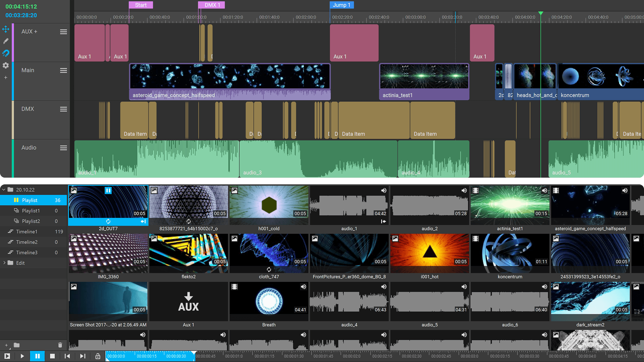Screen dimensions: 644x362
Task: Click the trash icon below the media sidebar
Action: tap(60, 345)
